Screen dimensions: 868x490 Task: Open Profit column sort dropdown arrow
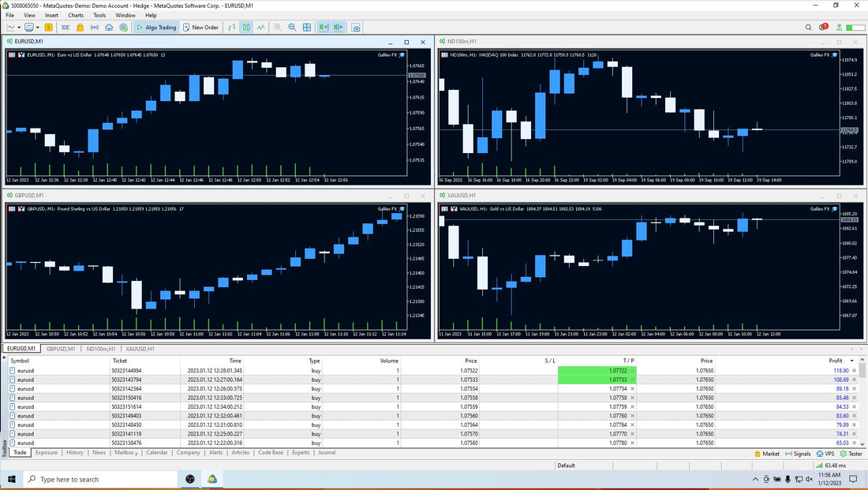851,361
